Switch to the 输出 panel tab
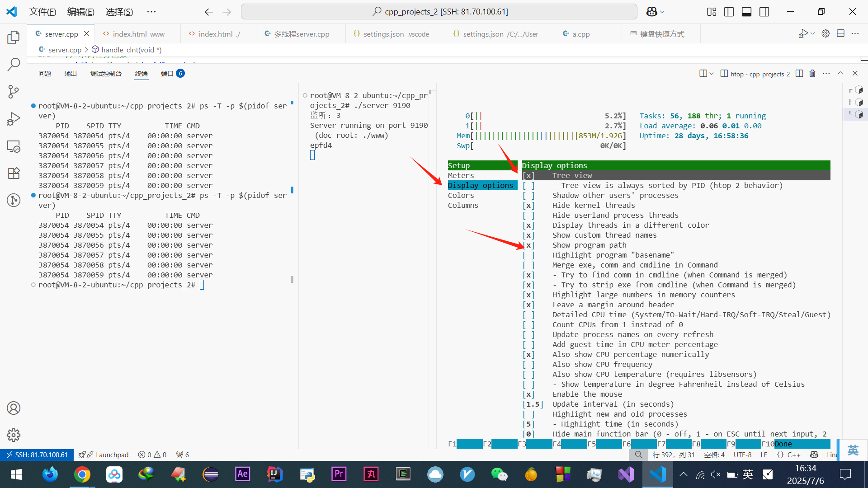868x488 pixels. point(71,74)
